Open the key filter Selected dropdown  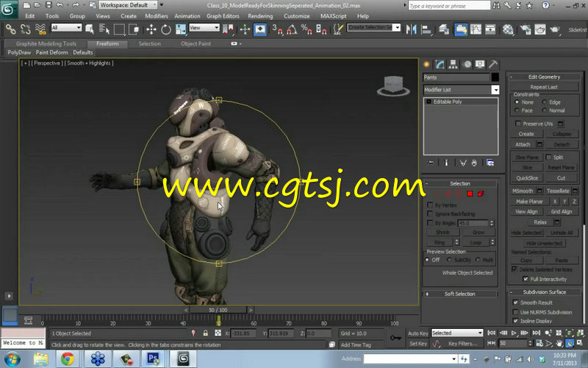point(456,333)
